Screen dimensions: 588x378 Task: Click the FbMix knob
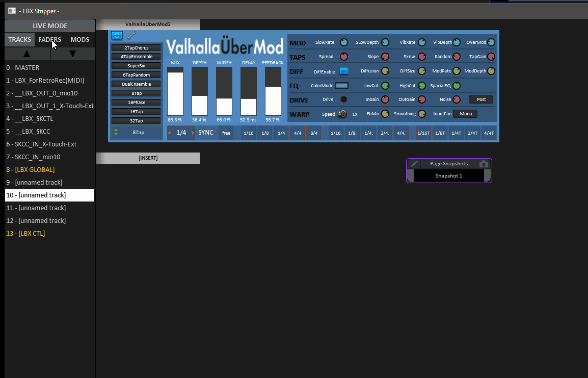click(385, 114)
